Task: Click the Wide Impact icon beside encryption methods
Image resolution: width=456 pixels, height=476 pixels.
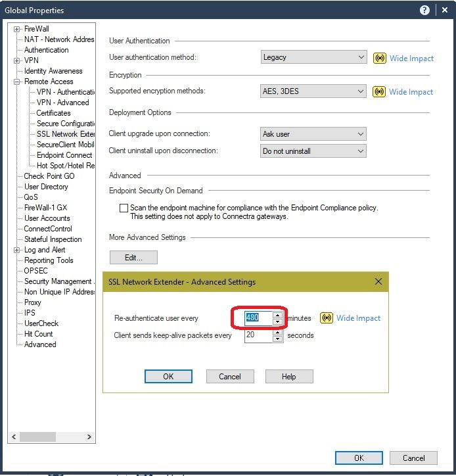Action: 378,91
